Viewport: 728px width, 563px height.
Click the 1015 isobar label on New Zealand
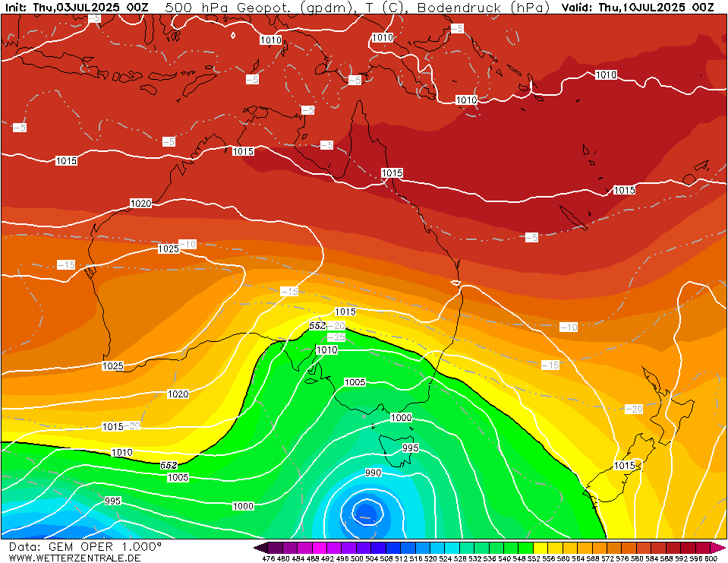coord(625,466)
